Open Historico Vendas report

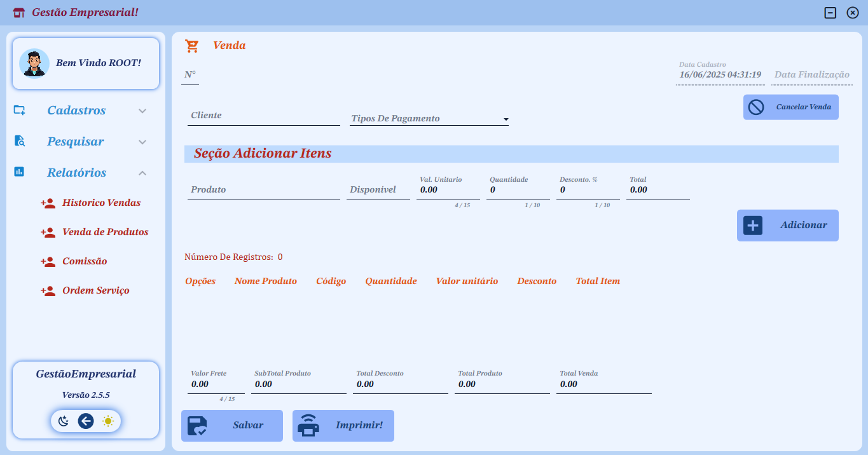click(x=101, y=203)
